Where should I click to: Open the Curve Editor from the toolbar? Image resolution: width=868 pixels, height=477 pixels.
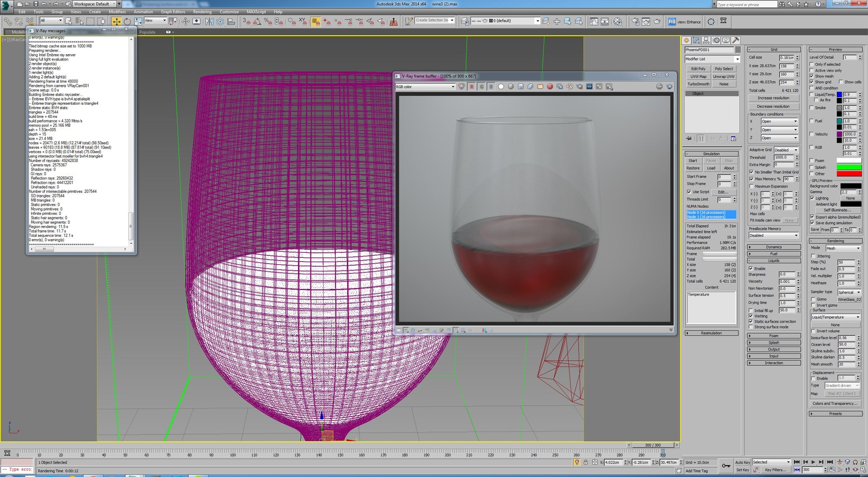click(594, 22)
